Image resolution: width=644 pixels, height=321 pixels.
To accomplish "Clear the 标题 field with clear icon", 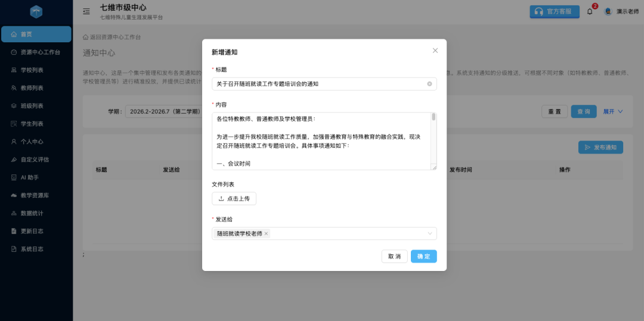I will (429, 83).
